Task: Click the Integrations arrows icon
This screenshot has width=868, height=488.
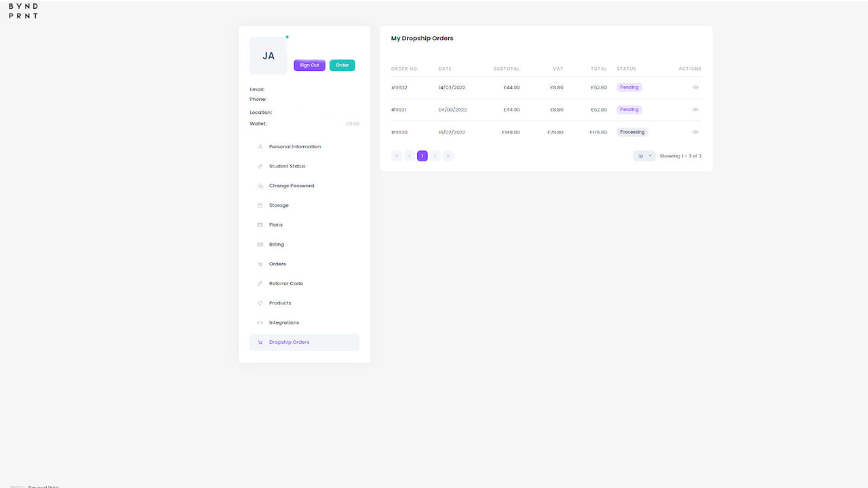Action: click(x=260, y=323)
